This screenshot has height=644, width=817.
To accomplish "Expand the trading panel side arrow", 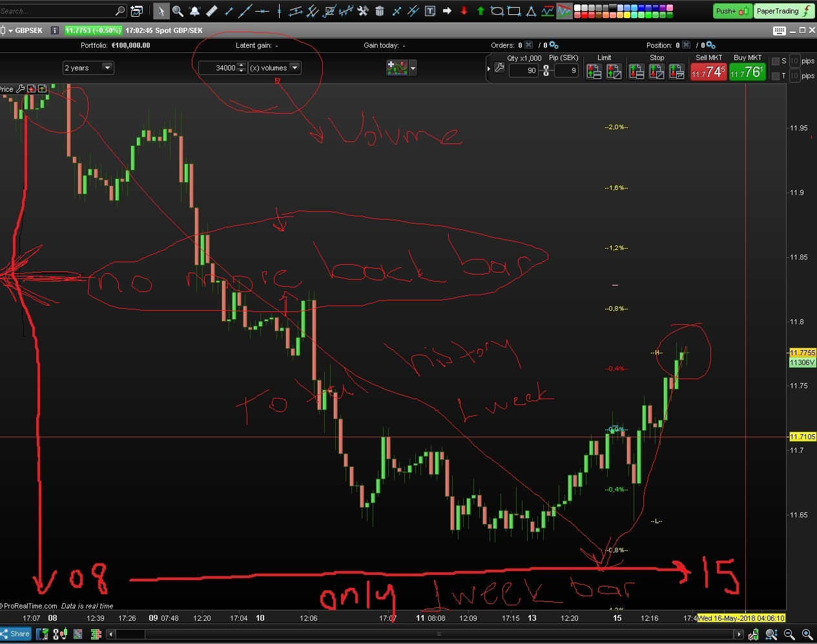I will click(x=489, y=68).
